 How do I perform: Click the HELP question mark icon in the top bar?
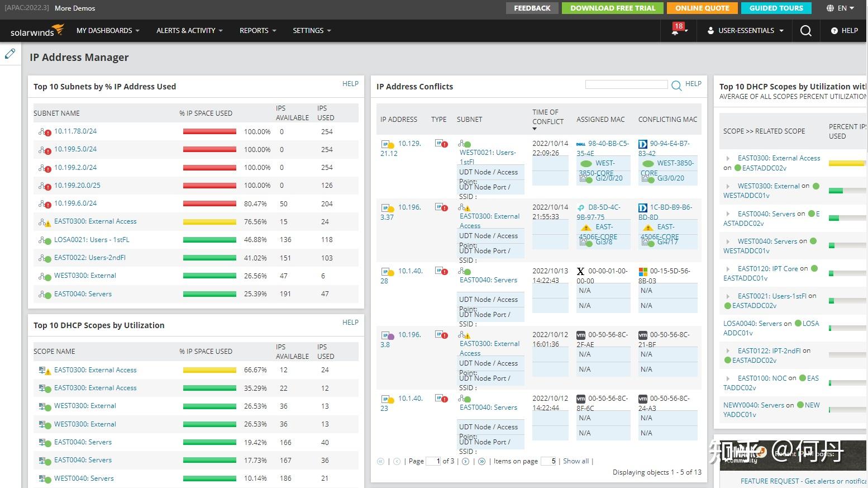coord(834,31)
